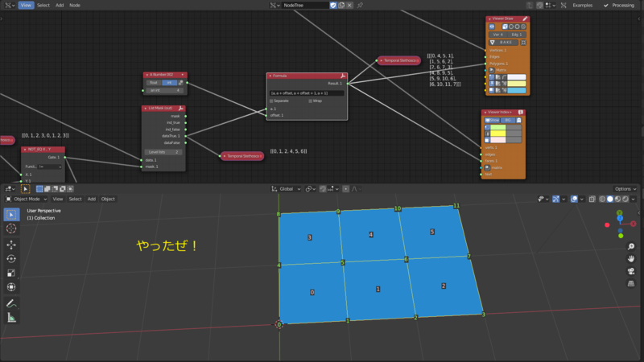Pick the Measure tool
Image resolution: width=644 pixels, height=362 pixels.
tap(11, 318)
